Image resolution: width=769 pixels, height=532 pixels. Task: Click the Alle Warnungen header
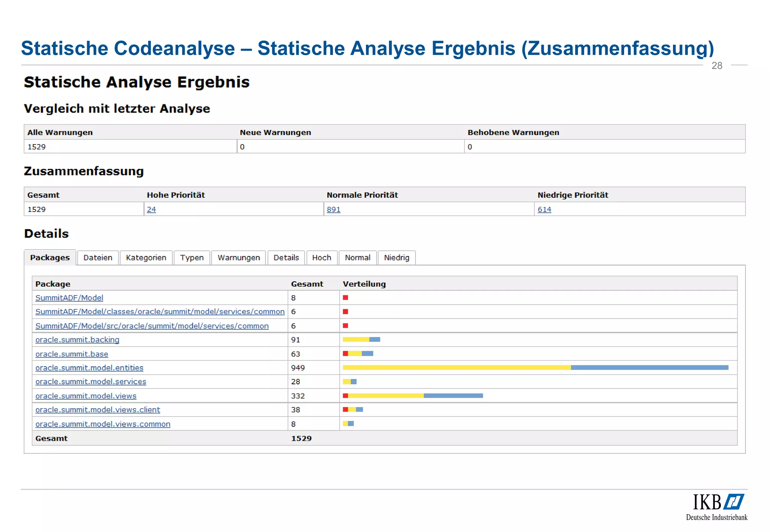(x=60, y=132)
